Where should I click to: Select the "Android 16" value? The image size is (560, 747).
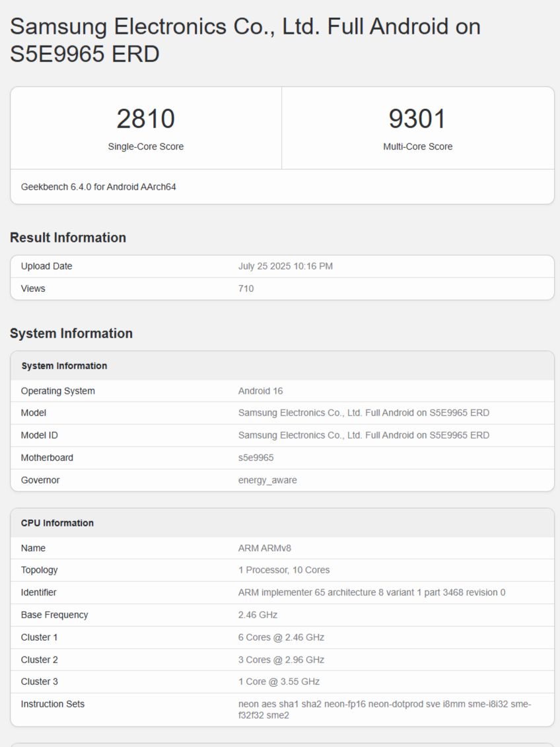click(x=260, y=391)
